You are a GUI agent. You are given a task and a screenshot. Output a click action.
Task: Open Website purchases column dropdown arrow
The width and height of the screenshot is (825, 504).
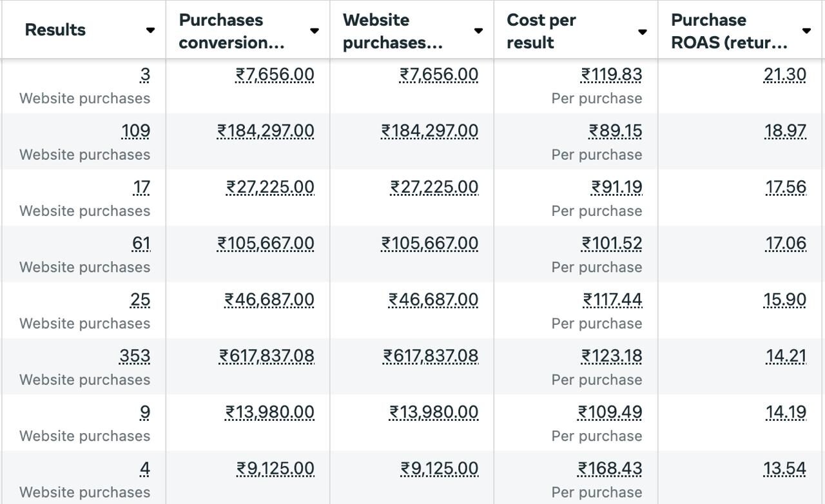478,30
